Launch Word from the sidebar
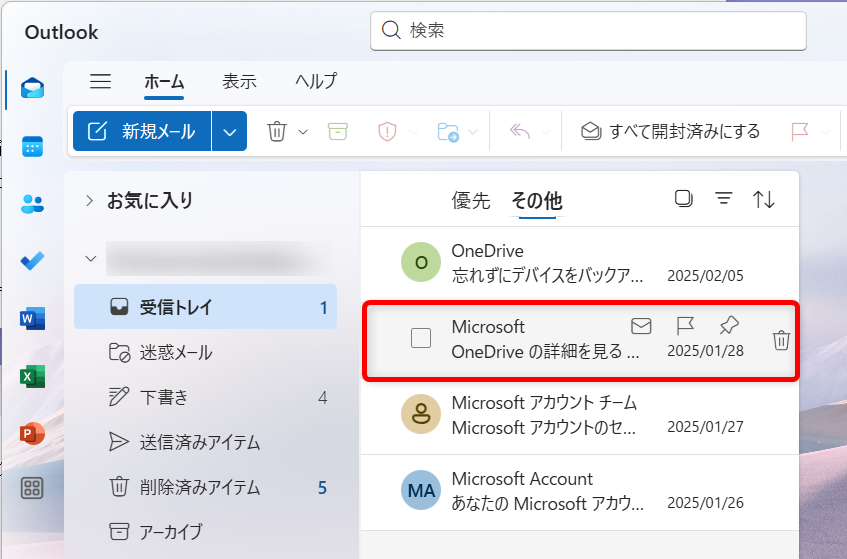The image size is (847, 559). pyautogui.click(x=32, y=319)
